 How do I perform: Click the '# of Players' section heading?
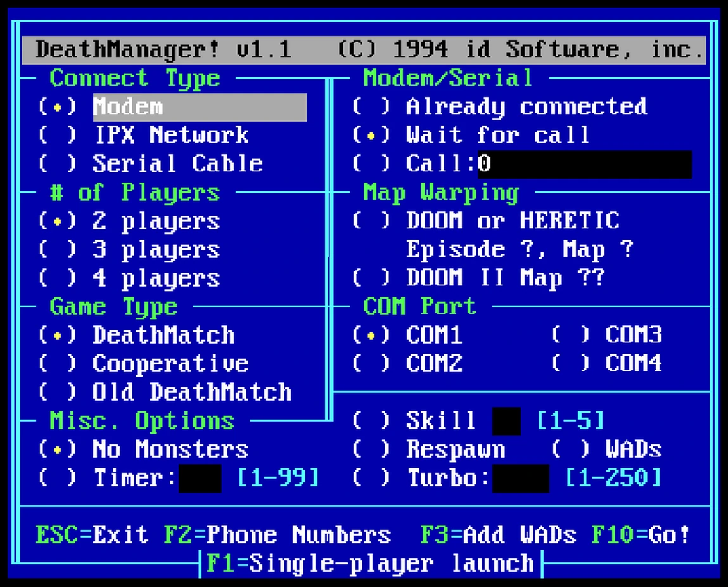pos(135,193)
